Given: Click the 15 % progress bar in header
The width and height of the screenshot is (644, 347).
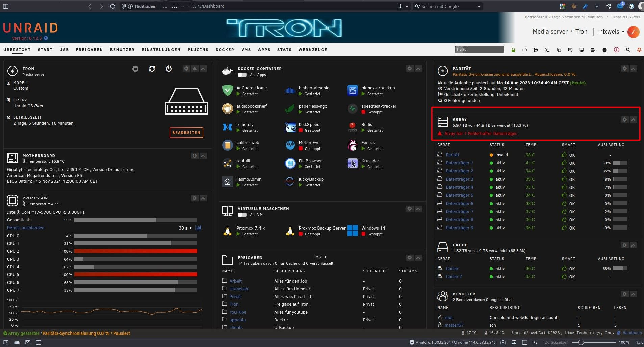Looking at the screenshot, I should point(479,50).
